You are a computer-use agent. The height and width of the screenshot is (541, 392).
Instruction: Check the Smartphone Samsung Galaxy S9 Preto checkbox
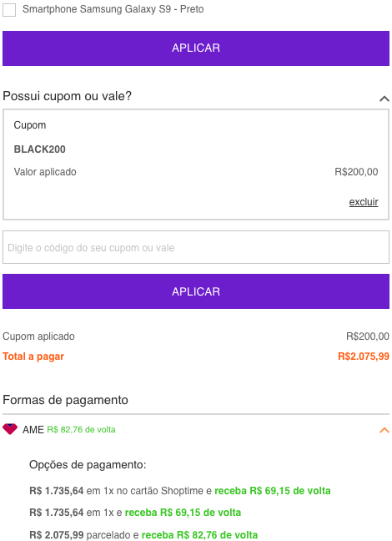pyautogui.click(x=9, y=9)
